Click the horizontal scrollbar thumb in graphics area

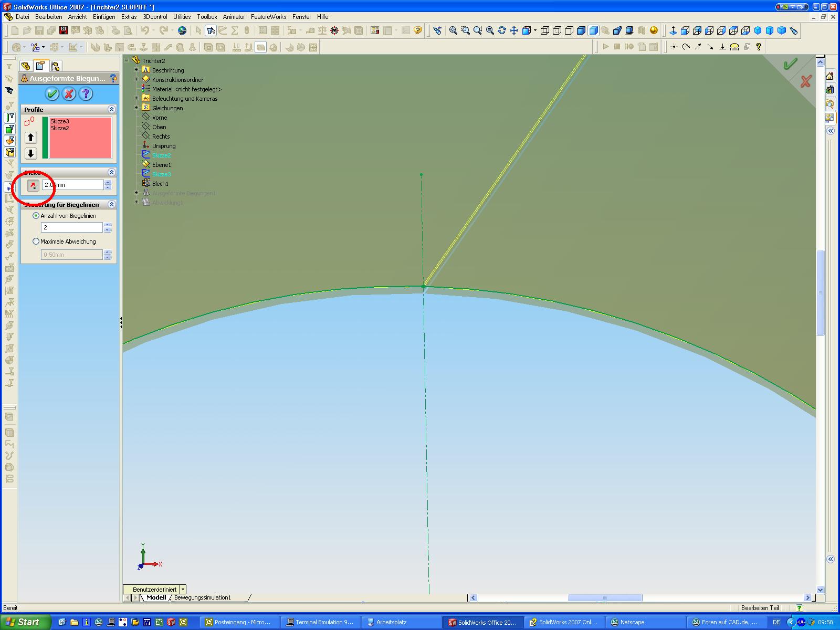(605, 598)
